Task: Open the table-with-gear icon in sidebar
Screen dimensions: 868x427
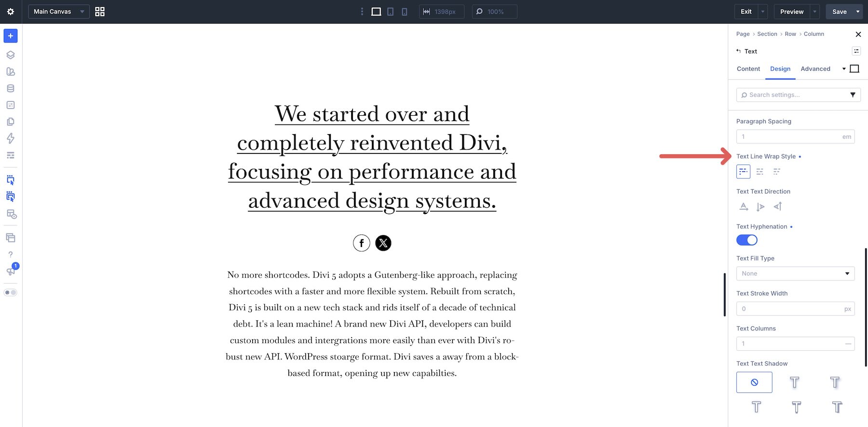Action: [x=11, y=214]
